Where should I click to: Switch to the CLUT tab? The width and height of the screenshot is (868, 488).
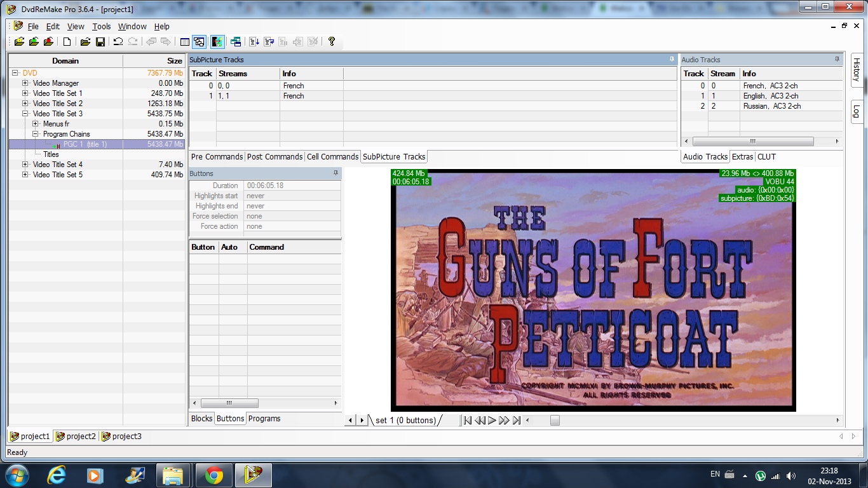pyautogui.click(x=766, y=156)
